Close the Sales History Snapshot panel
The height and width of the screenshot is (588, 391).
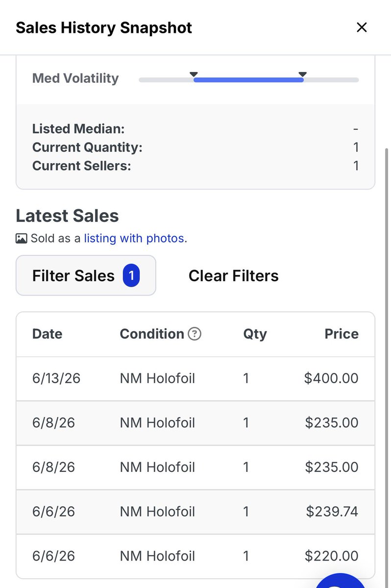pyautogui.click(x=362, y=27)
